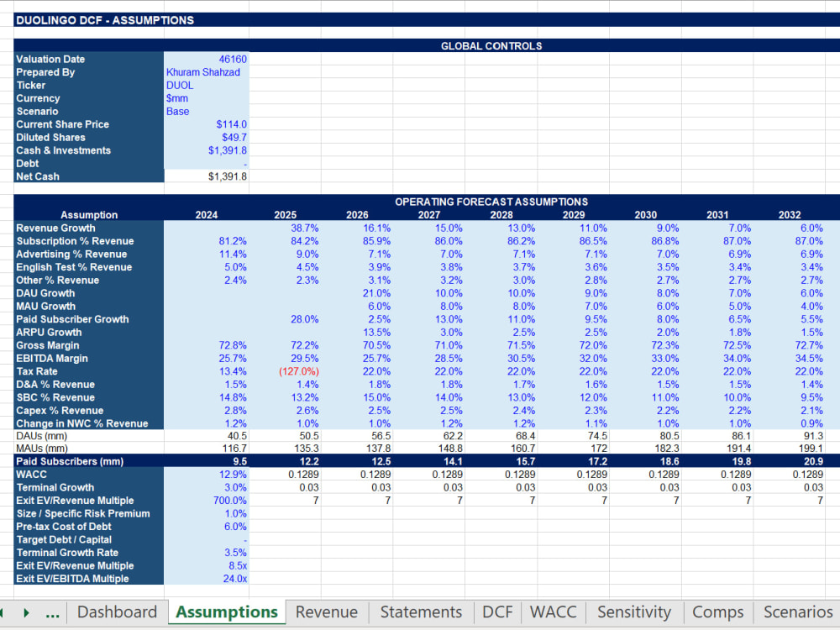The width and height of the screenshot is (840, 630).
Task: Select Current Share Price value $114.0
Action: 207,124
